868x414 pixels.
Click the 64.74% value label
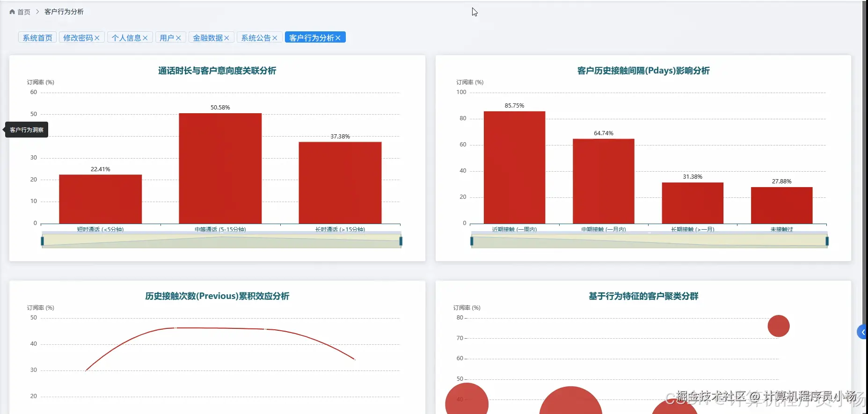click(604, 133)
